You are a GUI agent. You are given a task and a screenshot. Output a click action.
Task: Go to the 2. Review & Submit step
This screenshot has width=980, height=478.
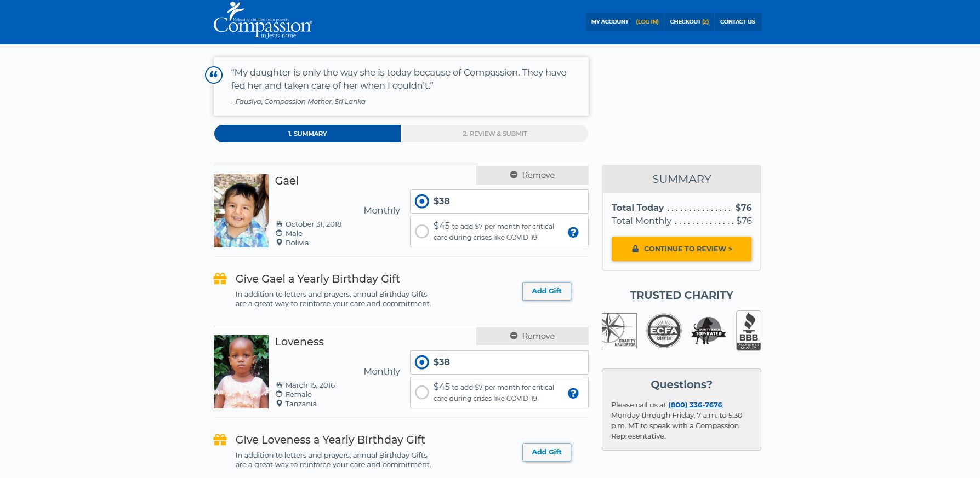pyautogui.click(x=494, y=134)
